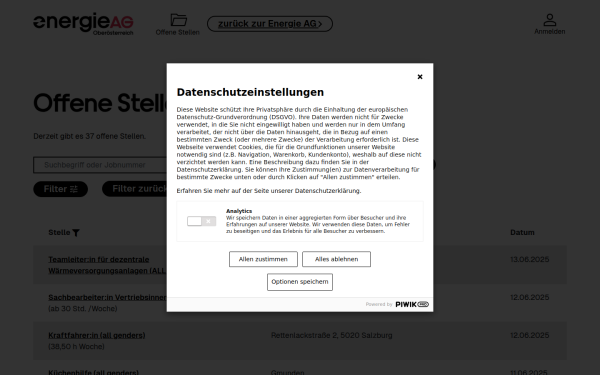Click the Datenschutzeinstellungen heading
This screenshot has height=375, width=600.
pos(250,92)
